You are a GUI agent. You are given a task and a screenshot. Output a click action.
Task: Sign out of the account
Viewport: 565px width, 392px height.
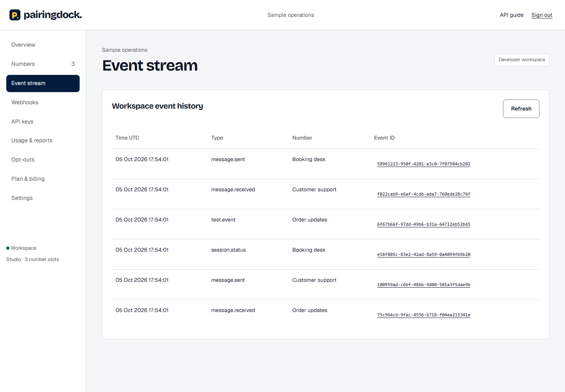[542, 15]
